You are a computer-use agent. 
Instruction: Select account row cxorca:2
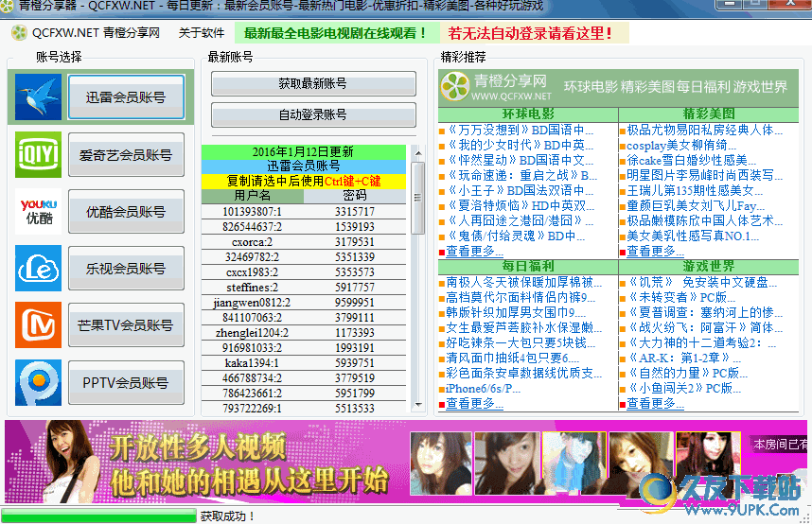(x=304, y=242)
